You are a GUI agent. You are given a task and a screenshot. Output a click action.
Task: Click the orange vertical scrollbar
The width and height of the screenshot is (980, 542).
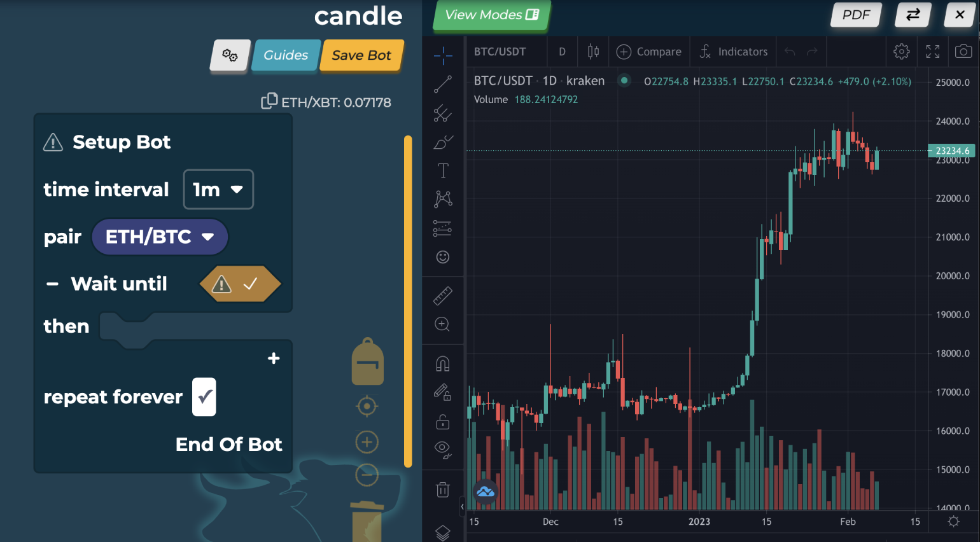[x=408, y=302]
